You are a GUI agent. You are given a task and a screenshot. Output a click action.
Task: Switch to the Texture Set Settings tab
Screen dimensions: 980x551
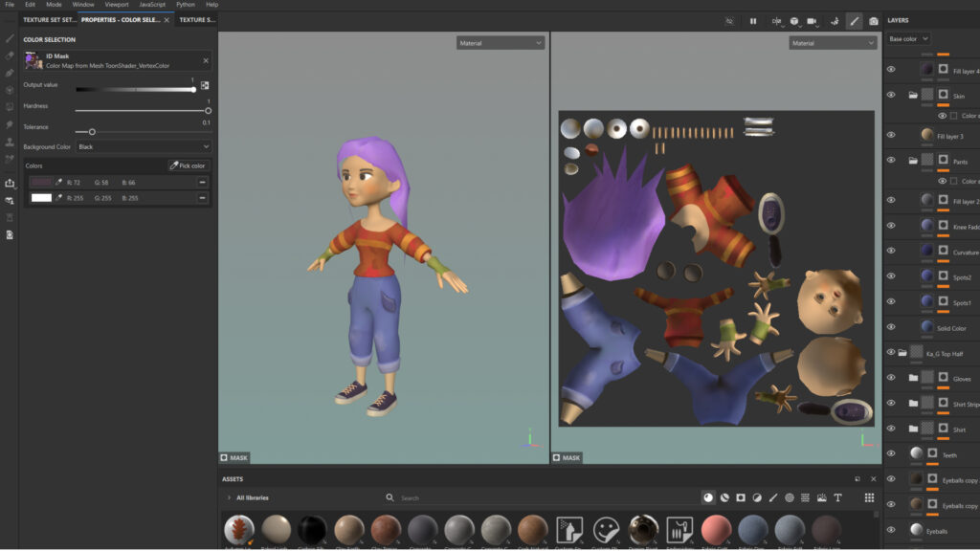pyautogui.click(x=49, y=19)
